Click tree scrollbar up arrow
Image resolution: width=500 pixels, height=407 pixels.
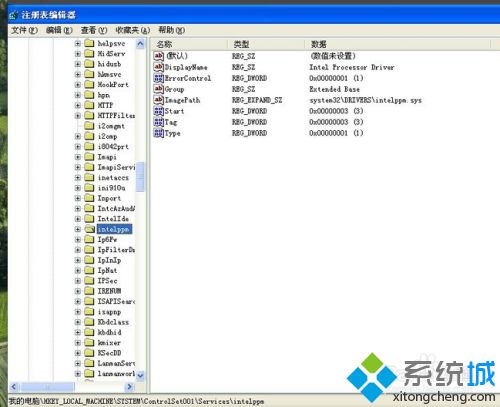point(140,44)
